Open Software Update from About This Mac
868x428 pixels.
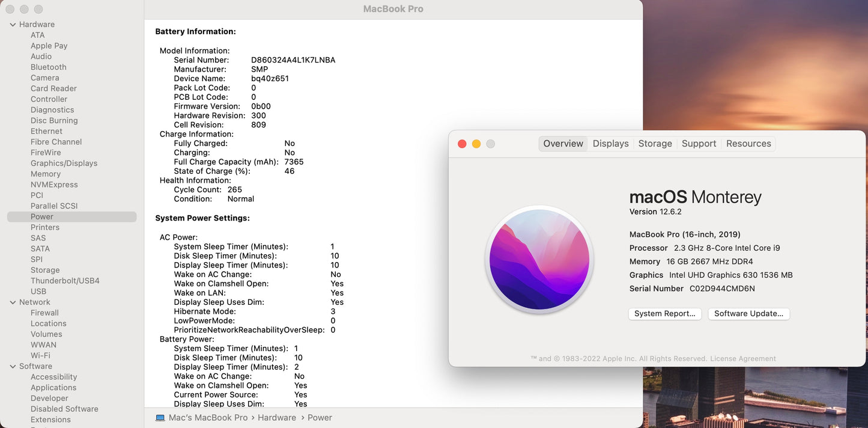click(x=748, y=313)
